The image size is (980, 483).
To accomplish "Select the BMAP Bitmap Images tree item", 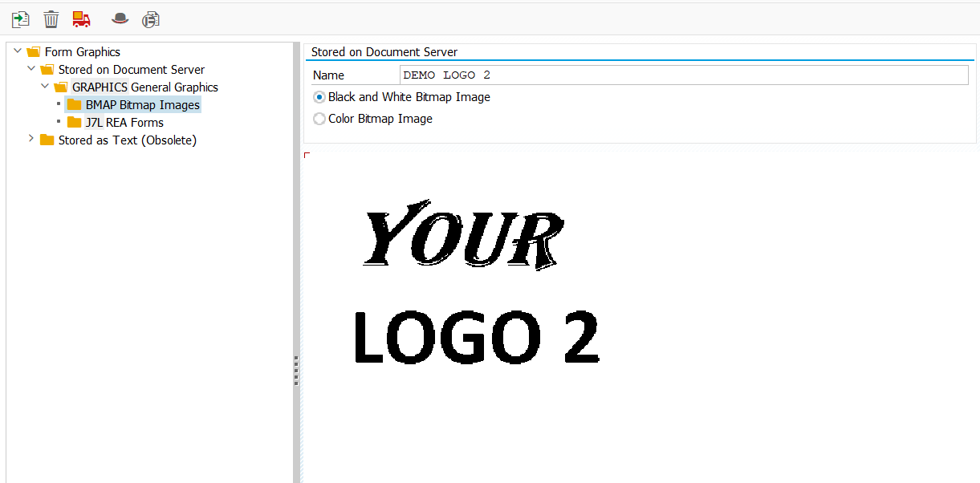I will tap(142, 105).
